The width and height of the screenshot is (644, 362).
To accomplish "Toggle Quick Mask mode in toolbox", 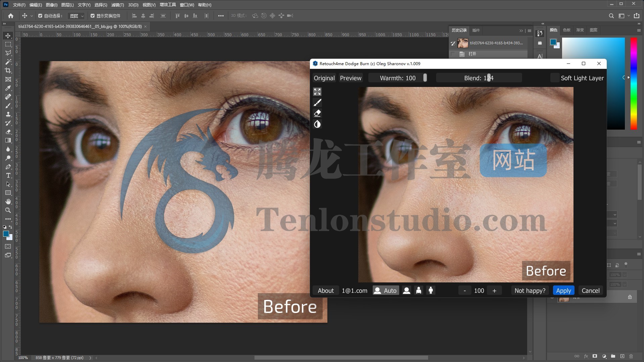I will [x=8, y=246].
